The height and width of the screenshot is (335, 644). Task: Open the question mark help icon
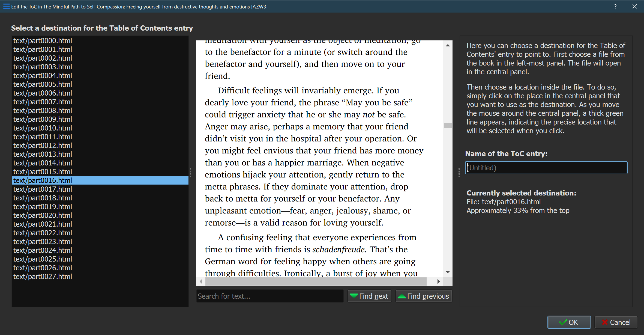[x=615, y=7]
